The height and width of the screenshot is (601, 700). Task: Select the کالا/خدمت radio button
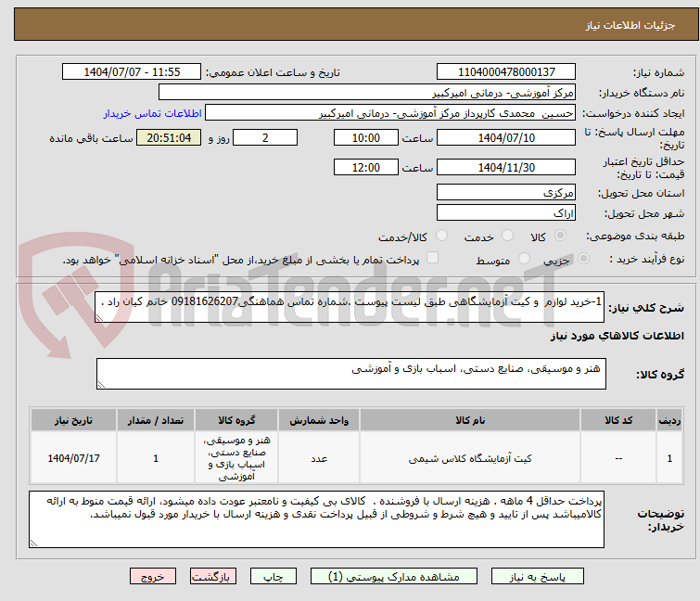[x=441, y=236]
